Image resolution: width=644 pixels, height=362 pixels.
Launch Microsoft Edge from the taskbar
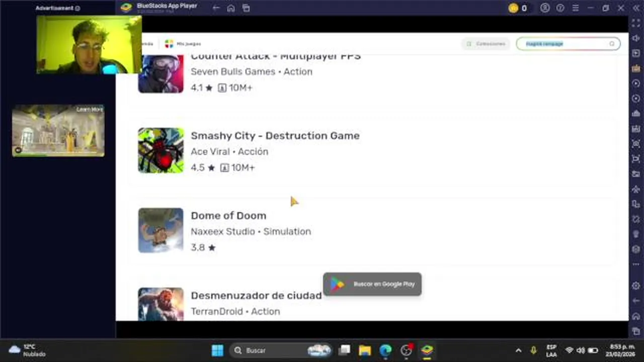pyautogui.click(x=385, y=350)
